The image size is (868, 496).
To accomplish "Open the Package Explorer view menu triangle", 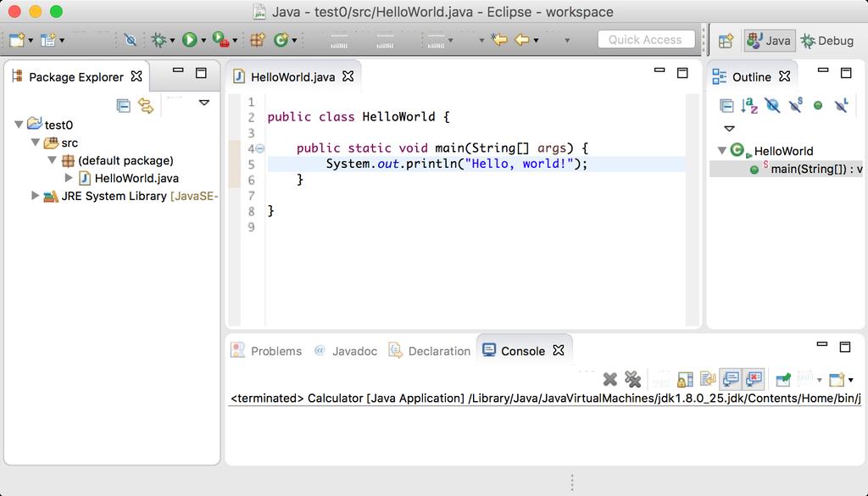I will [204, 103].
